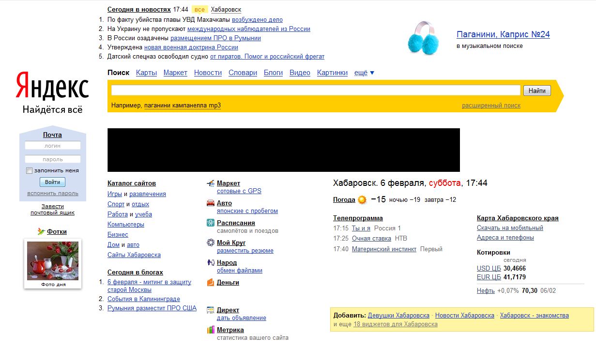Click the паганини кампанелла mp3 example
596x364 pixels.
click(x=183, y=106)
